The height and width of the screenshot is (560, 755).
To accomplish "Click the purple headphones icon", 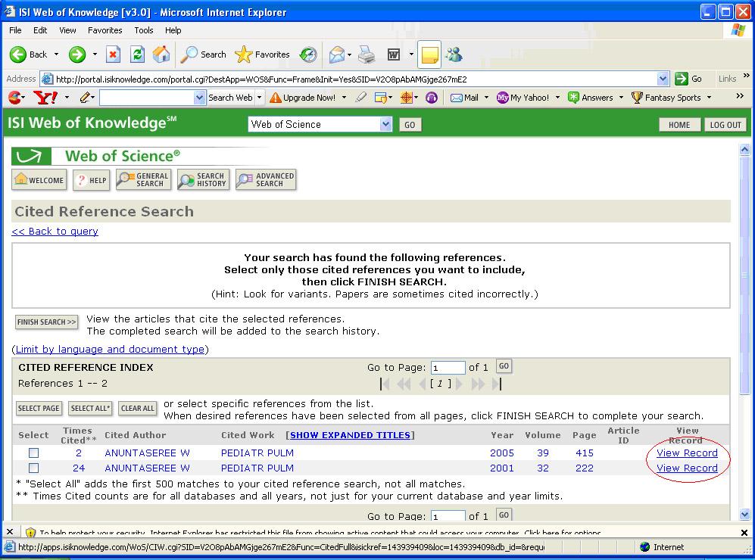I will click(x=432, y=98).
